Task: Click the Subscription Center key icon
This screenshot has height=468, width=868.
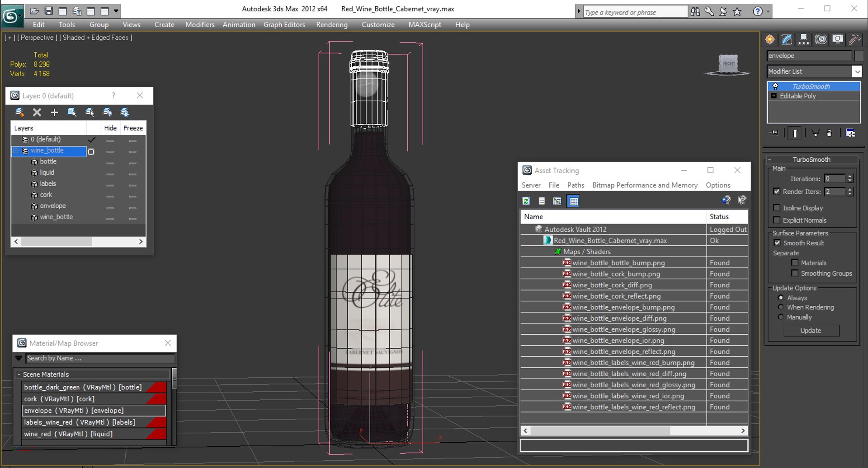Action: click(x=709, y=12)
